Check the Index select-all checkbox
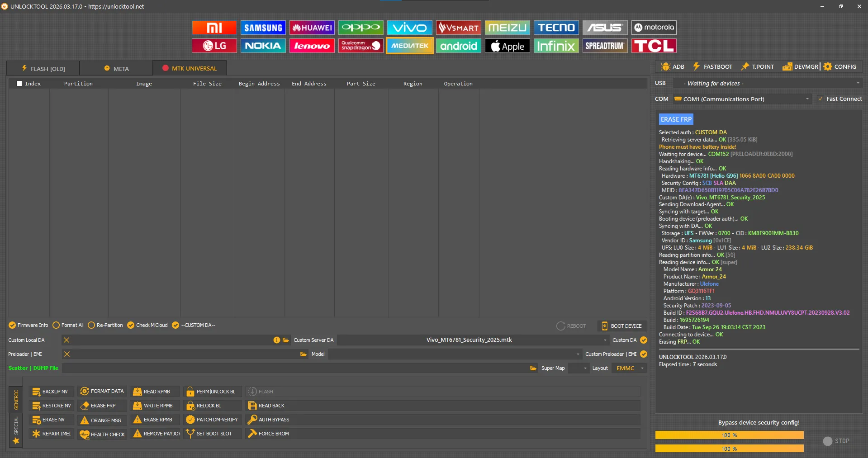Screen dimensions: 868x458 [x=19, y=84]
